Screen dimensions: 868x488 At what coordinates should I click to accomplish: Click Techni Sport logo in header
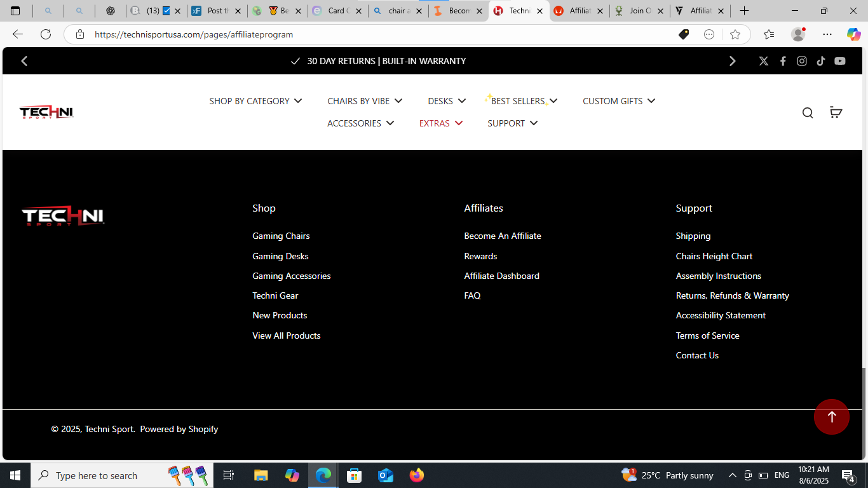[46, 112]
